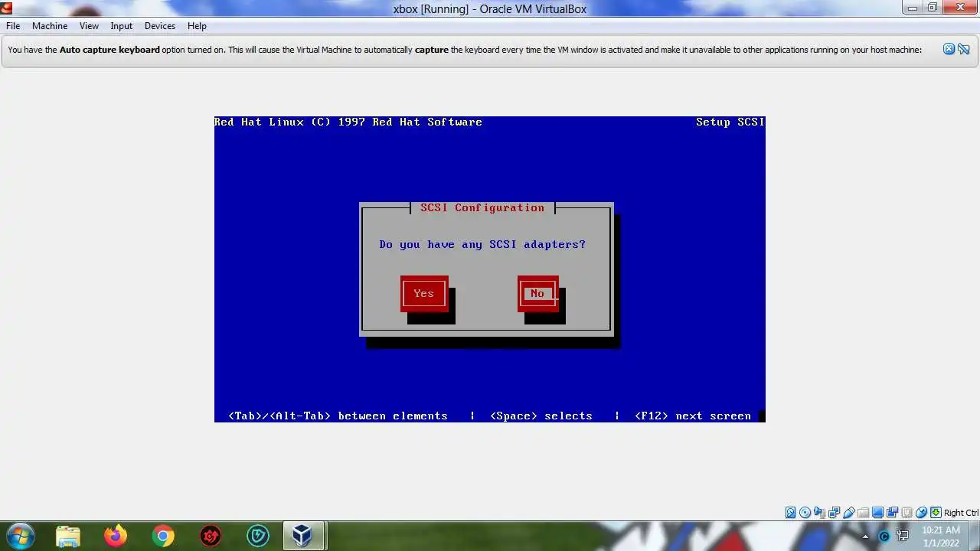The width and height of the screenshot is (980, 551).
Task: Click the Show desktop strip after the clock
Action: [x=974, y=536]
